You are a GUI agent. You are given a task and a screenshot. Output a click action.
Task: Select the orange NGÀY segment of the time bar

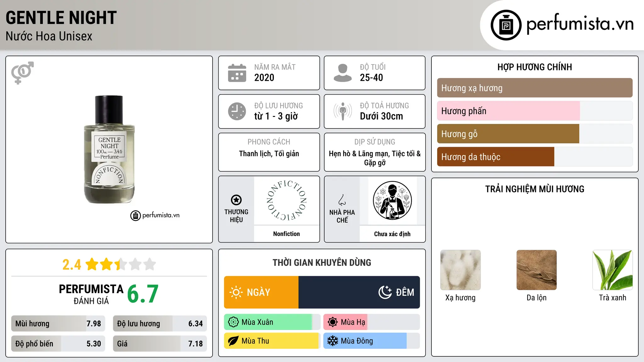pos(261,292)
